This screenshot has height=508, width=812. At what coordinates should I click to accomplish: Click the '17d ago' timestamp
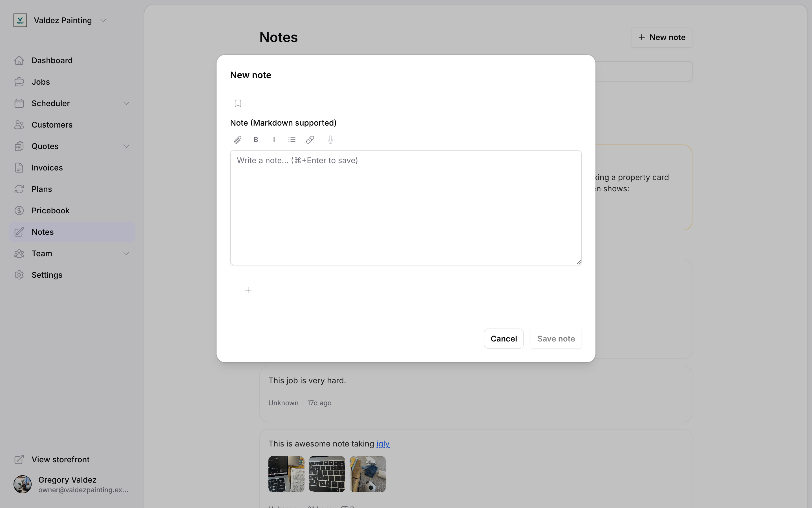[x=319, y=403]
